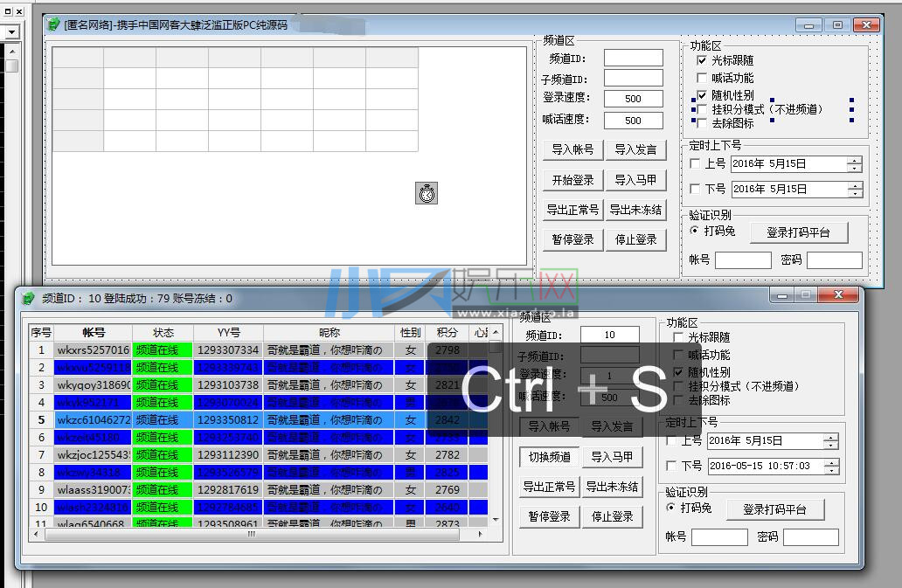902x588 pixels.
Task: Click 导入帐号 button in designer window
Action: click(x=572, y=150)
